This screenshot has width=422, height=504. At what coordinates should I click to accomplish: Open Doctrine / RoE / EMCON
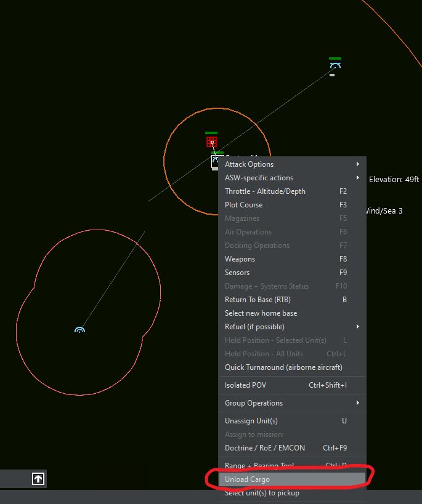click(x=292, y=448)
